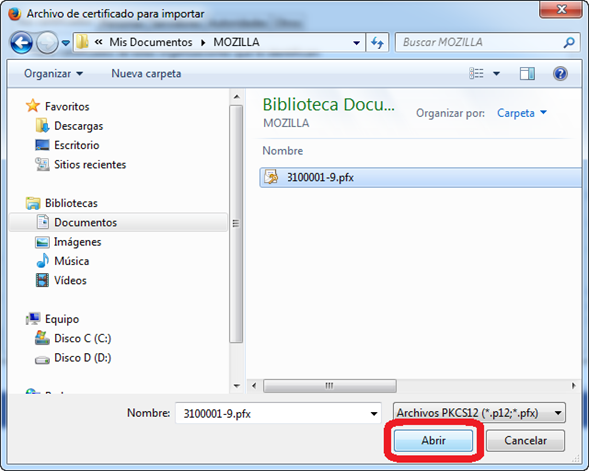Viewport: 589px width, 471px height.
Task: Open the Organizar menu
Action: 53,74
